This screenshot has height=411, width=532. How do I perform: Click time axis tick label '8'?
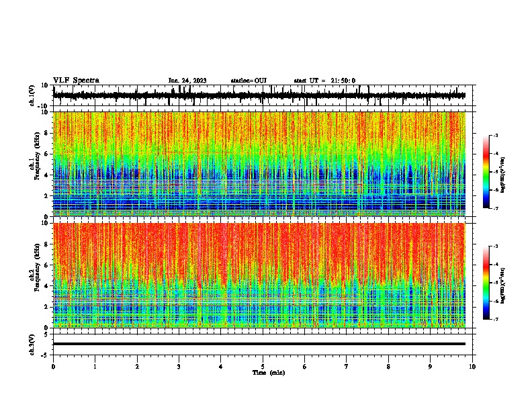tap(388, 367)
